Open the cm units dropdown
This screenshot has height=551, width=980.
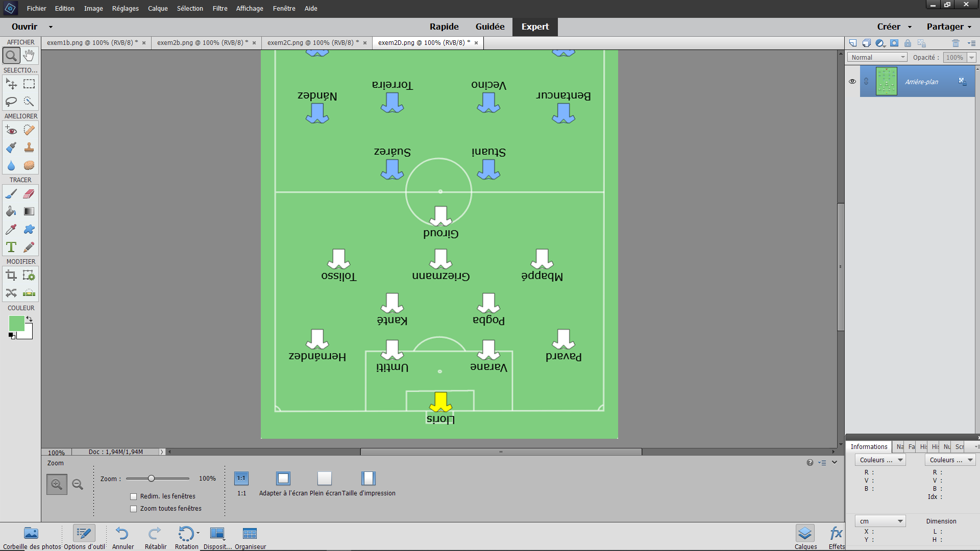(x=880, y=521)
